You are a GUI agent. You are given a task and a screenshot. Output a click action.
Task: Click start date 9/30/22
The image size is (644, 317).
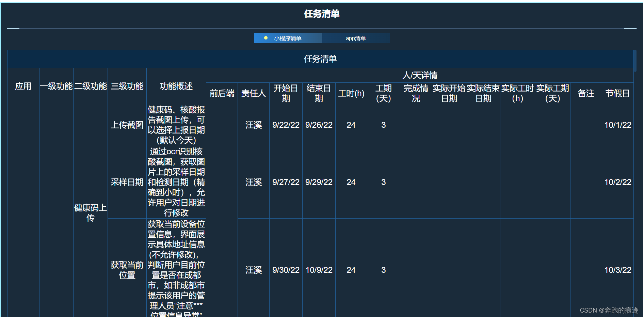point(286,270)
